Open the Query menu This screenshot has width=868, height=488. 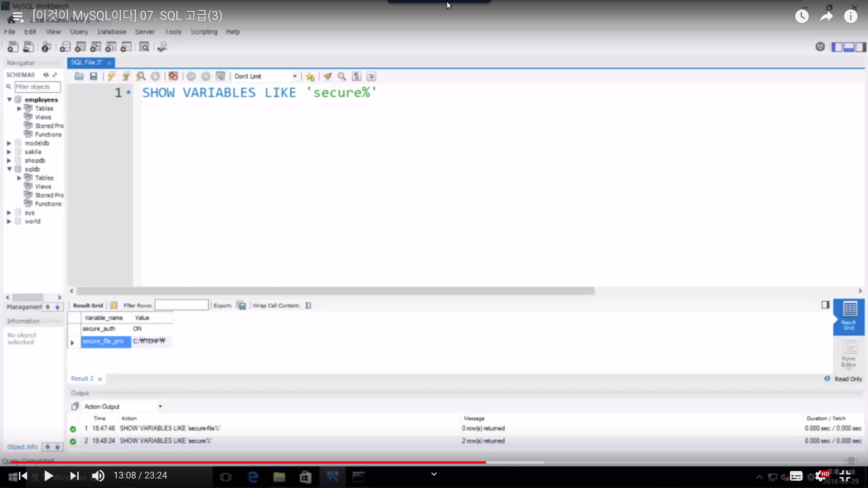pos(79,32)
